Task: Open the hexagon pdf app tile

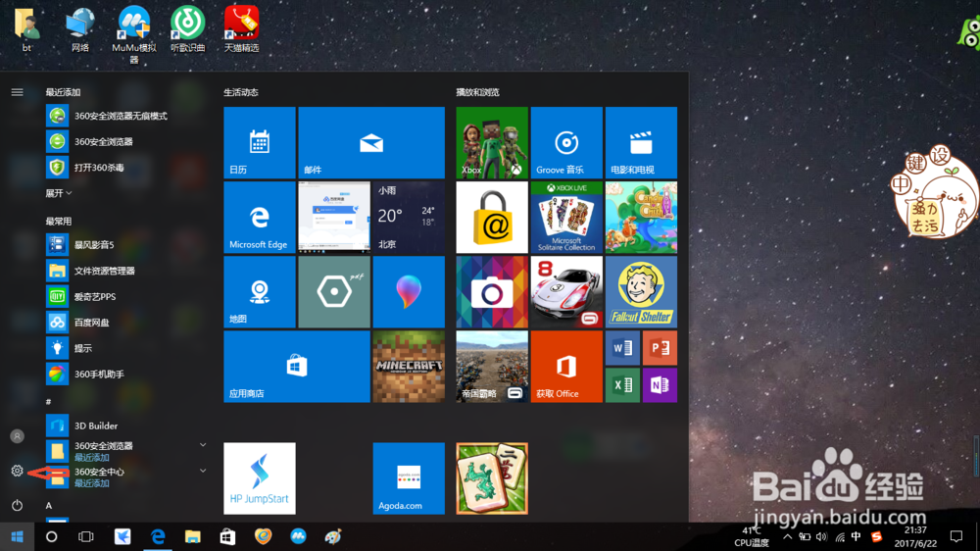Action: (334, 292)
